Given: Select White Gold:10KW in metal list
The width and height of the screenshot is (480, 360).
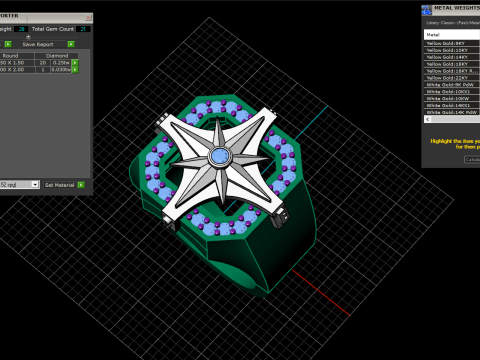Looking at the screenshot, I should (x=452, y=98).
